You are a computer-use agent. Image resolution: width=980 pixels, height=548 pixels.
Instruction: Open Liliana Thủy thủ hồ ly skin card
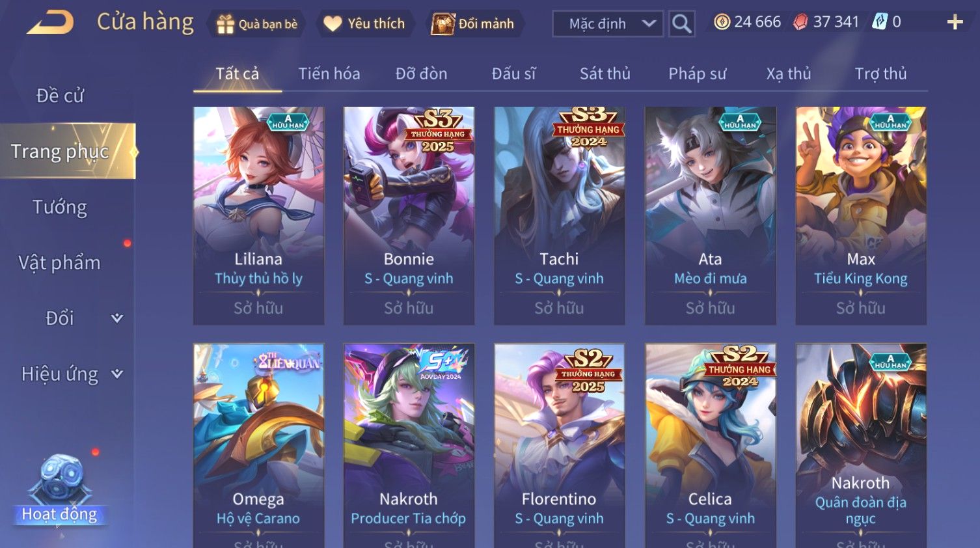258,215
